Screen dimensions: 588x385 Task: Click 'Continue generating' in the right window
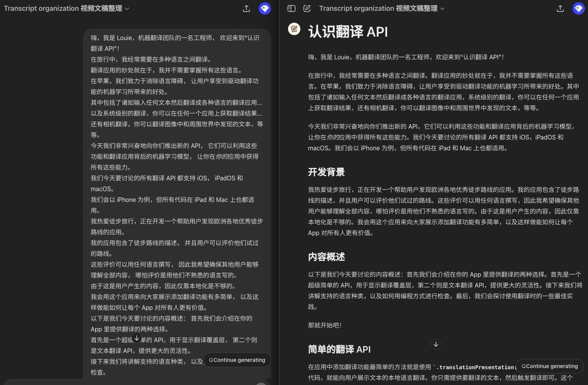549,366
